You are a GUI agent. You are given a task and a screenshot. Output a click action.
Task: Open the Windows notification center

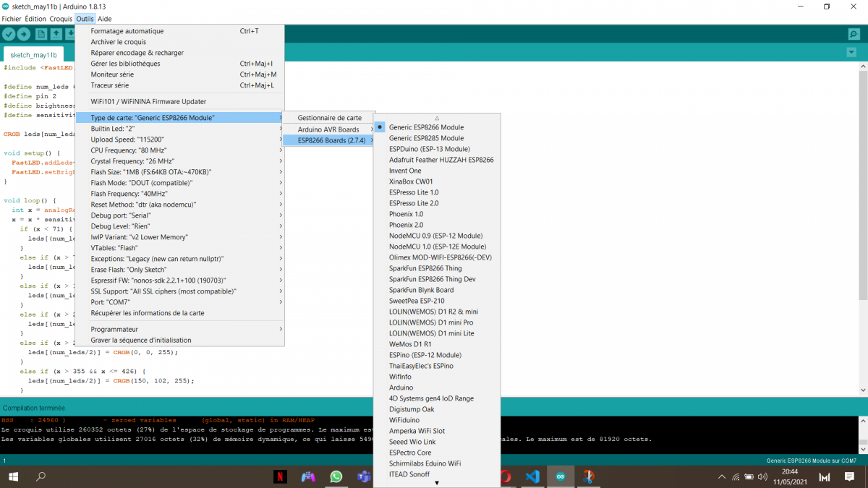(x=851, y=477)
